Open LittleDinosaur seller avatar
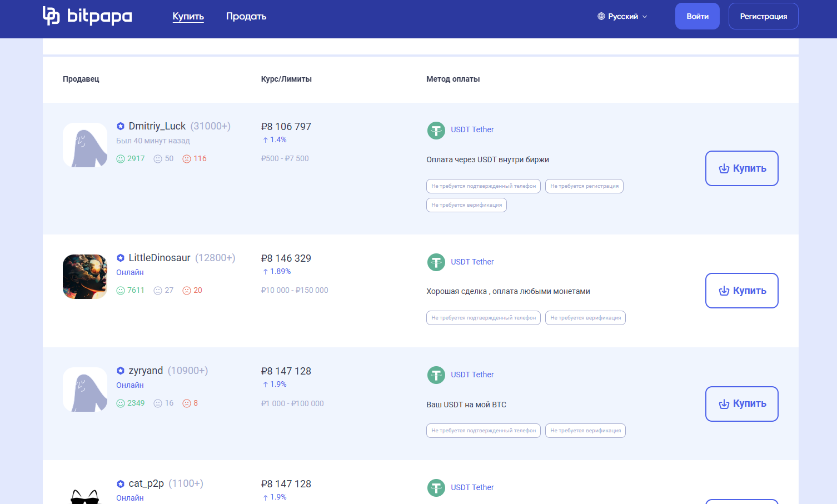Image resolution: width=837 pixels, height=504 pixels. click(x=85, y=277)
